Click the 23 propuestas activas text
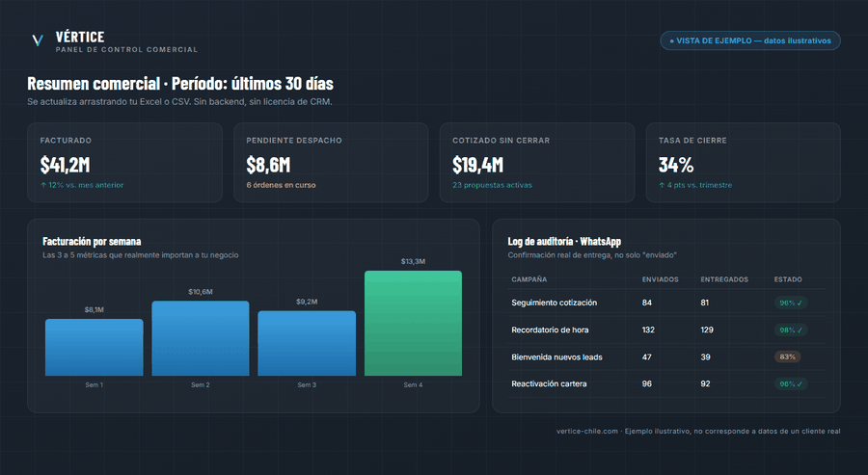Viewport: 868px width, 475px height. tap(492, 185)
